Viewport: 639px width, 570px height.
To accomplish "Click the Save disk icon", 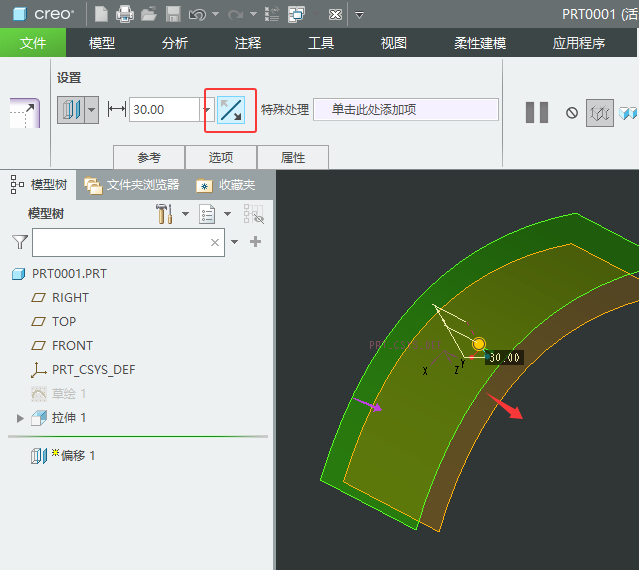I will [173, 14].
